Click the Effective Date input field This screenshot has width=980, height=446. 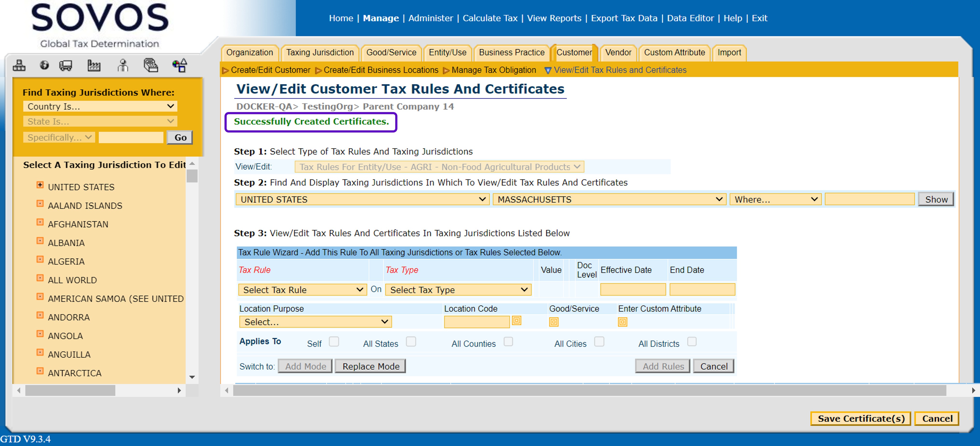click(633, 290)
